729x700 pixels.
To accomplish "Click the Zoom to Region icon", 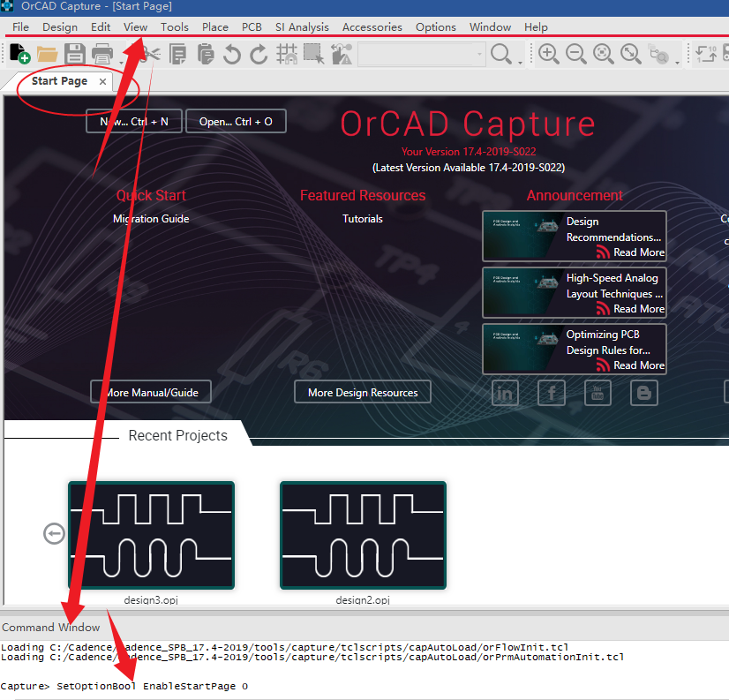I will (x=604, y=54).
